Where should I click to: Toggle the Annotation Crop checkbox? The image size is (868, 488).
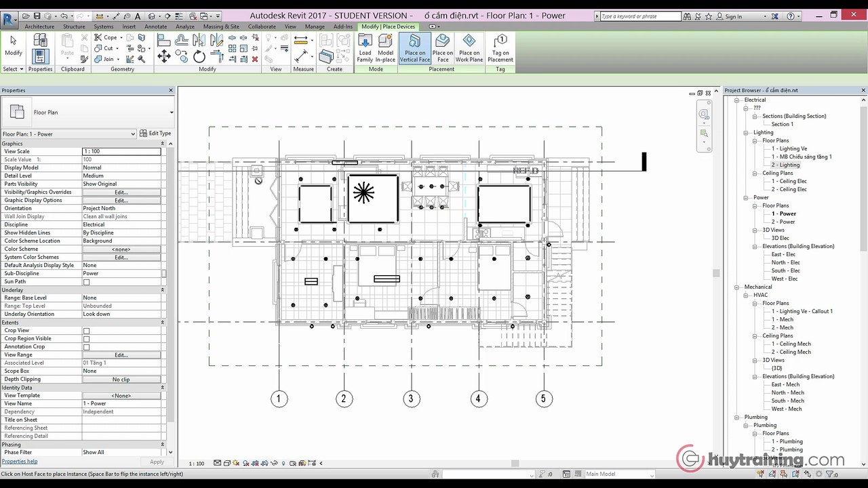(x=86, y=347)
